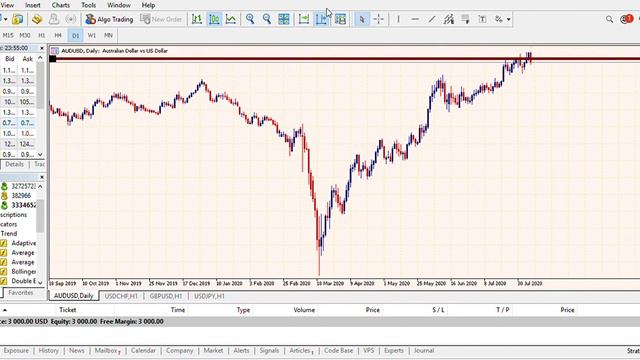Select the text label tool
Image resolution: width=640 pixels, height=360 pixels.
click(x=482, y=19)
